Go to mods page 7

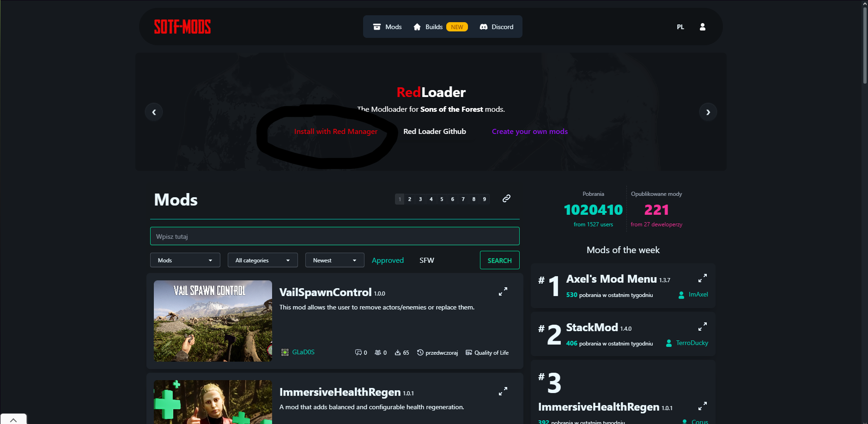463,199
